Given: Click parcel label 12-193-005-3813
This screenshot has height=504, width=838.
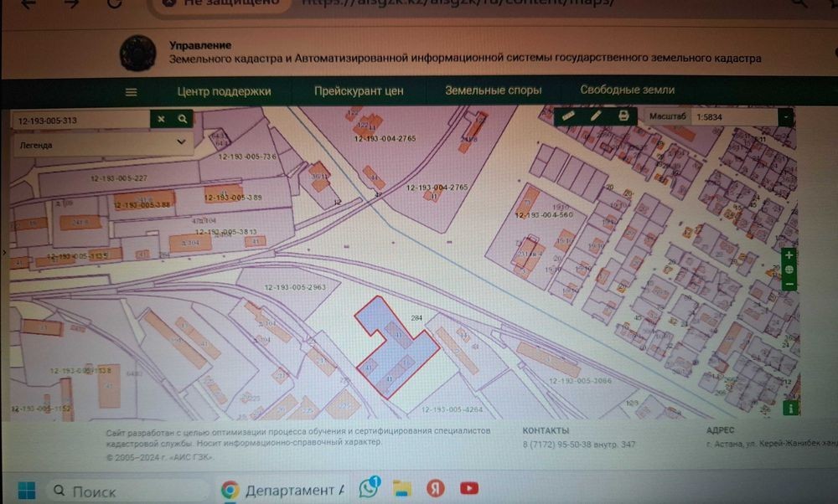Looking at the screenshot, I should 225,232.
